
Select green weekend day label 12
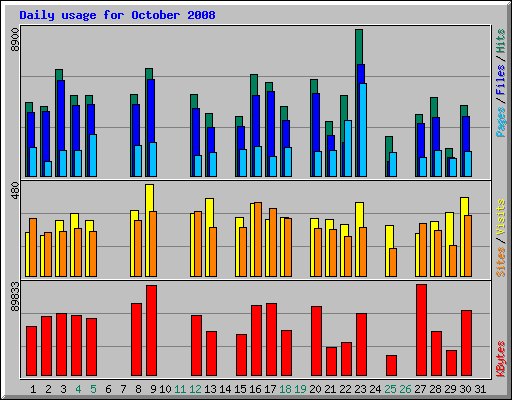coord(195,389)
